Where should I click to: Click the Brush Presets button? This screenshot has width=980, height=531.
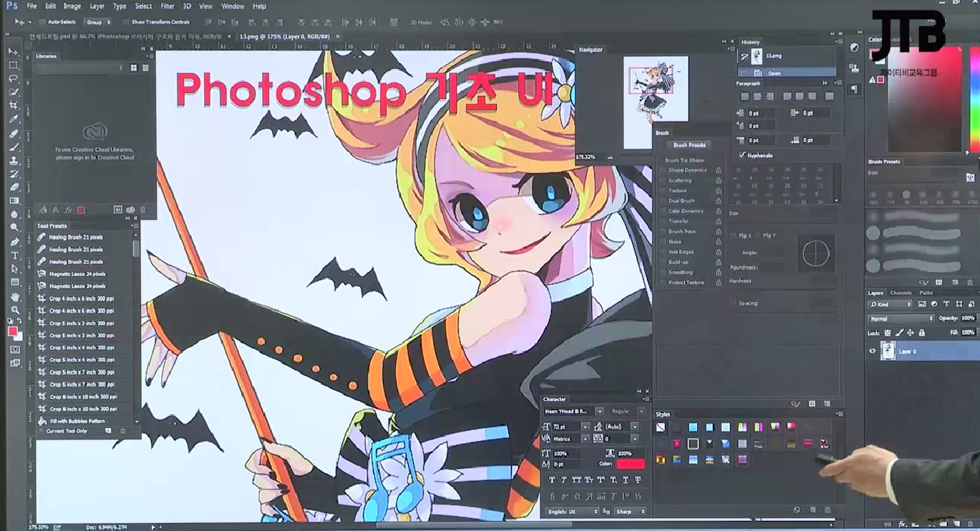pyautogui.click(x=689, y=145)
